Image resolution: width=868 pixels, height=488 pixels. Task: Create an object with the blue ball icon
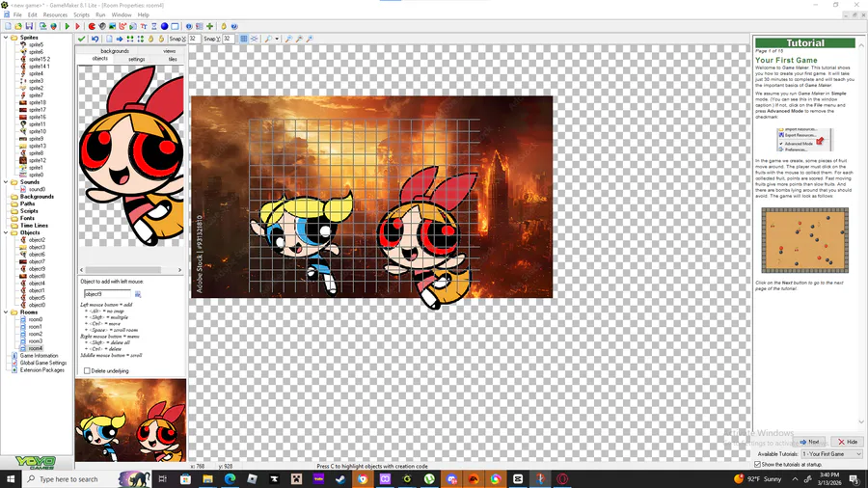click(164, 26)
